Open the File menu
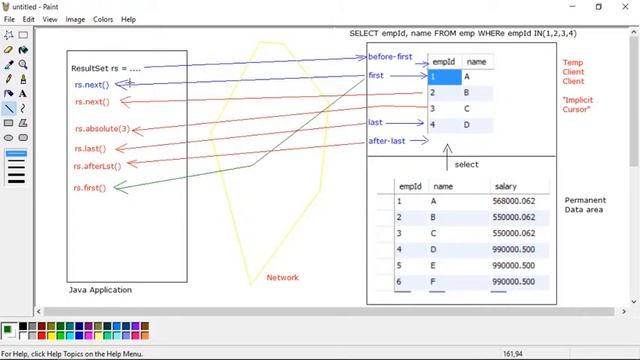This screenshot has width=640, height=360. (x=9, y=19)
